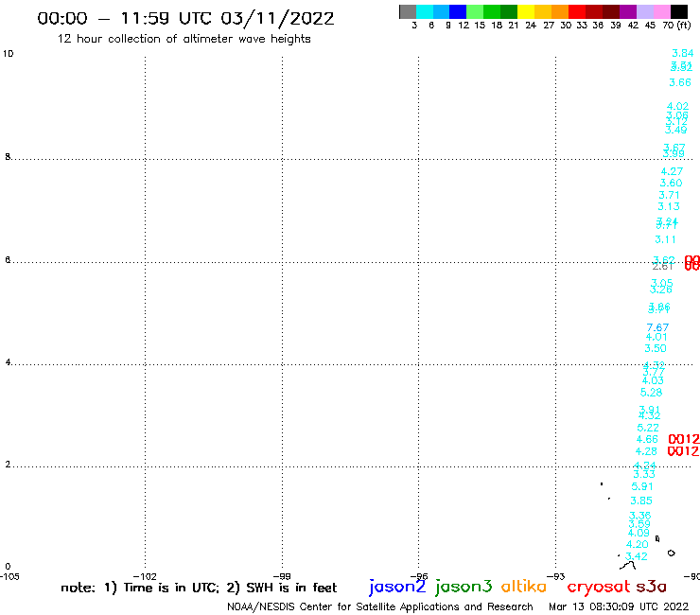
Task: Click the orange 'altika' label
Action: (x=524, y=587)
